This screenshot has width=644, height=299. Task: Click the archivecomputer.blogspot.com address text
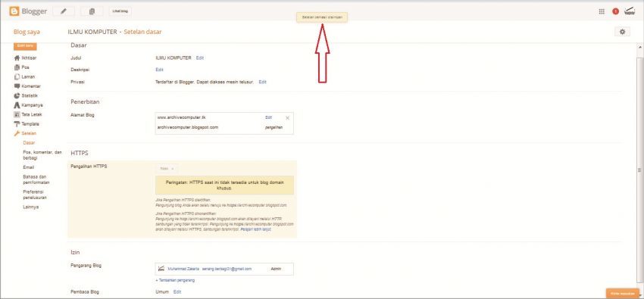[188, 127]
